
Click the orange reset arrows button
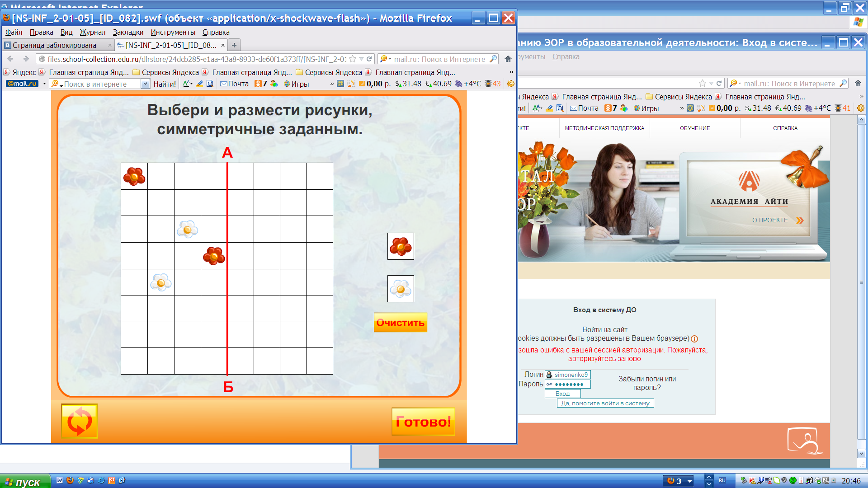tap(80, 421)
